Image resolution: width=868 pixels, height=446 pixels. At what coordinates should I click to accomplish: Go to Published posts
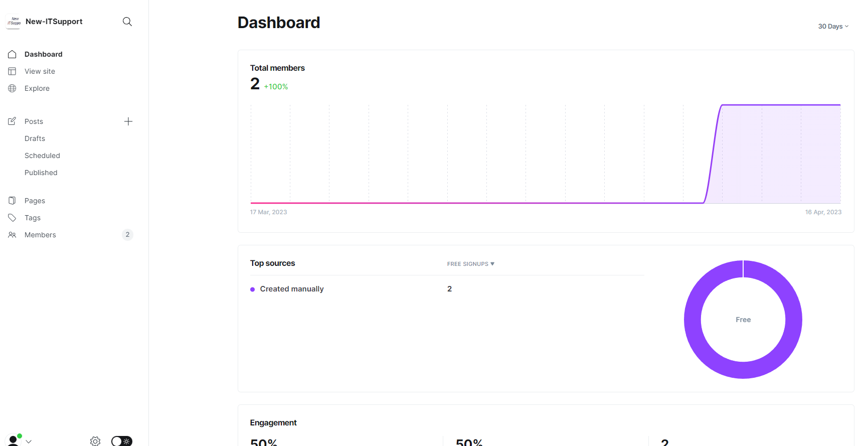coord(41,173)
